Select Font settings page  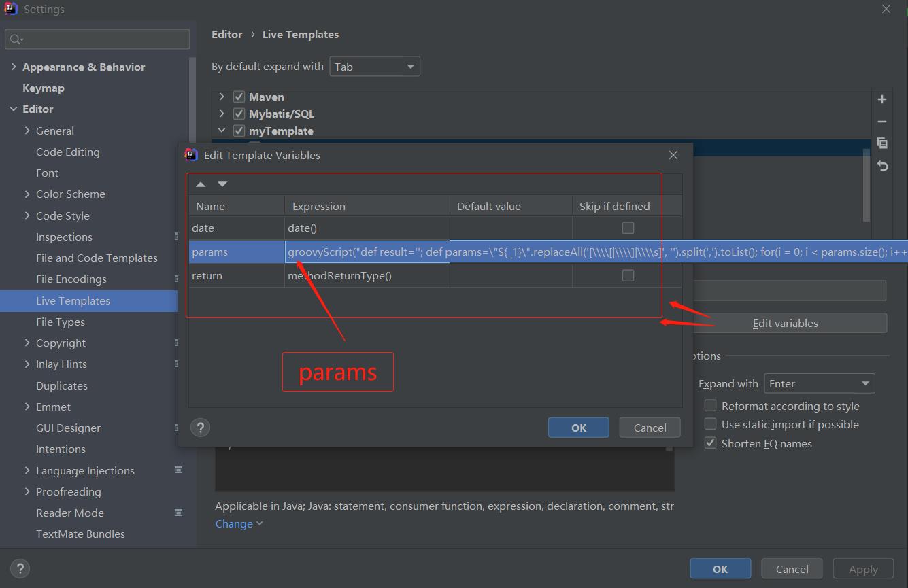[47, 173]
